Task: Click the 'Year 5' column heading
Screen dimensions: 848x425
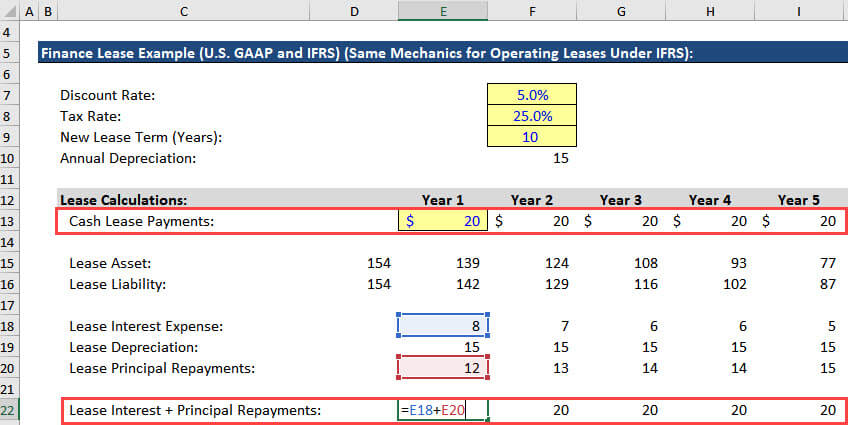Action: click(x=799, y=200)
